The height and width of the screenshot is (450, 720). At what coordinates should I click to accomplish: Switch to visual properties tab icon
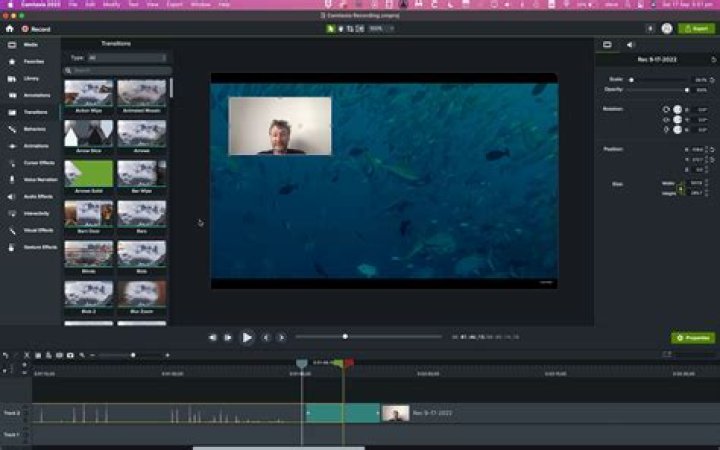tap(607, 45)
